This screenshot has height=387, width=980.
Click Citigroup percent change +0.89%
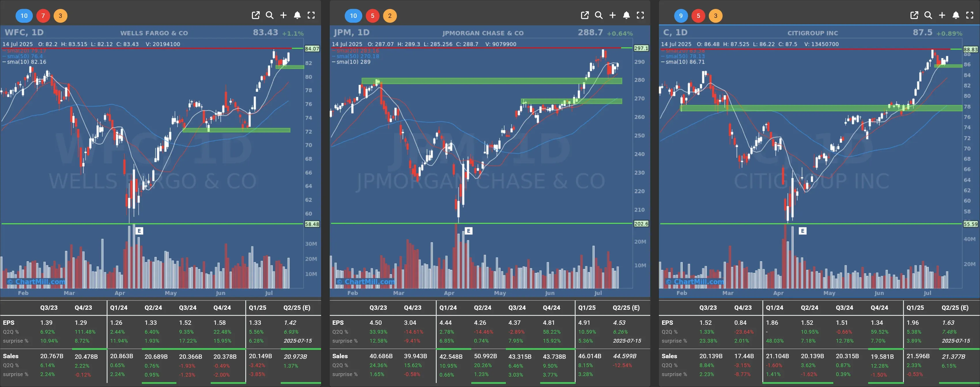949,33
